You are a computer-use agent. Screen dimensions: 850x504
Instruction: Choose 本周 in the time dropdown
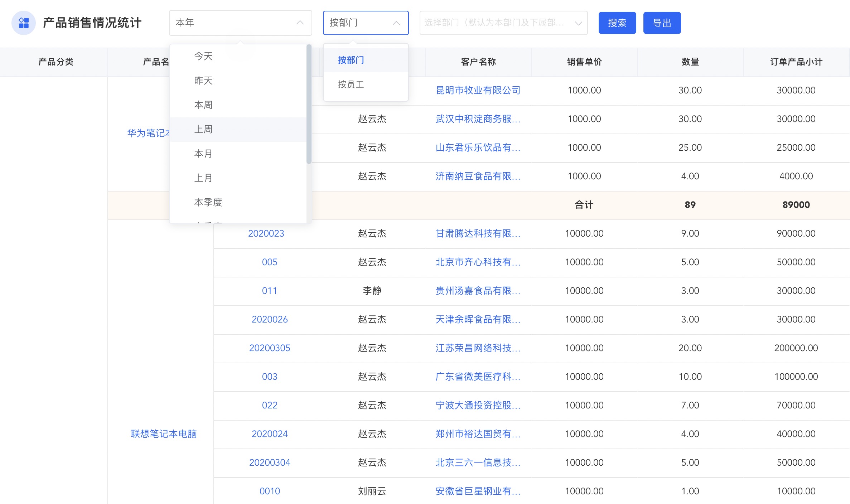pyautogui.click(x=203, y=105)
